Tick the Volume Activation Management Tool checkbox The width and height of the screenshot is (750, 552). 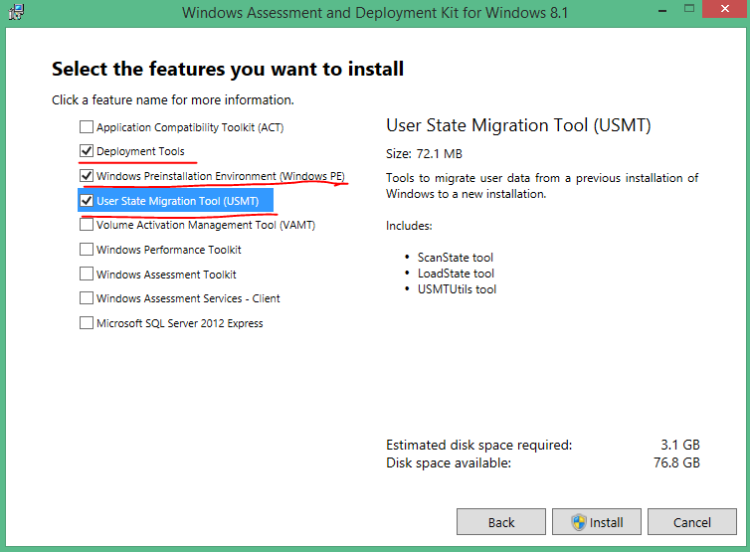click(x=86, y=225)
